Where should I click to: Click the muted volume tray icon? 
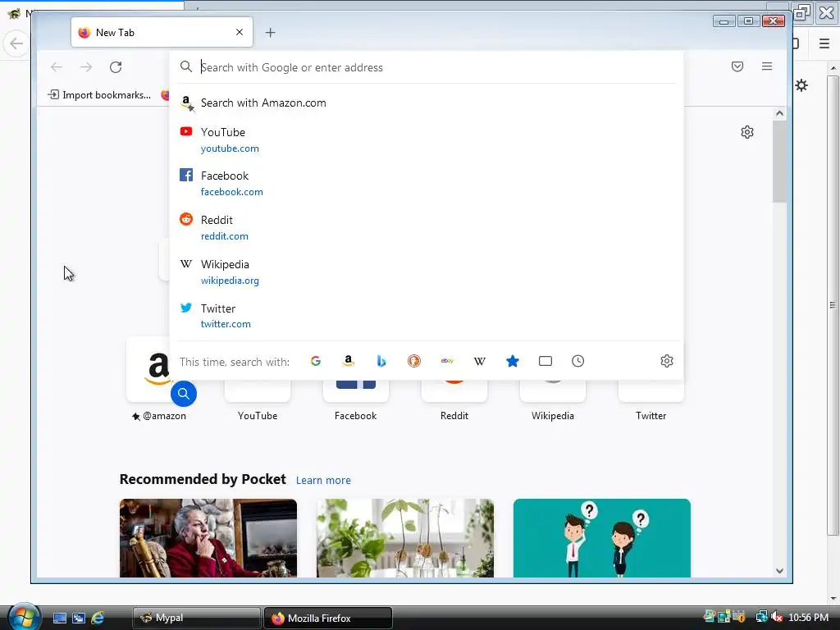point(777,617)
